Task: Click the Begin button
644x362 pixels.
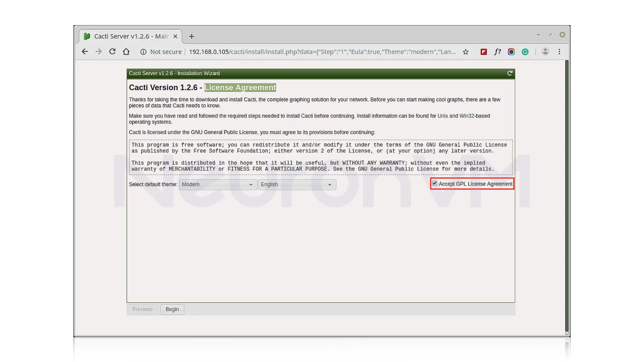Action: (172, 309)
